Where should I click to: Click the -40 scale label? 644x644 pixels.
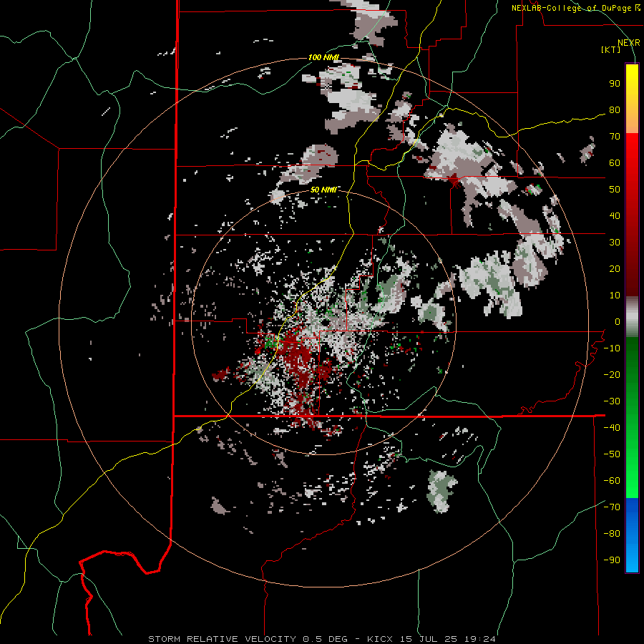pos(612,428)
